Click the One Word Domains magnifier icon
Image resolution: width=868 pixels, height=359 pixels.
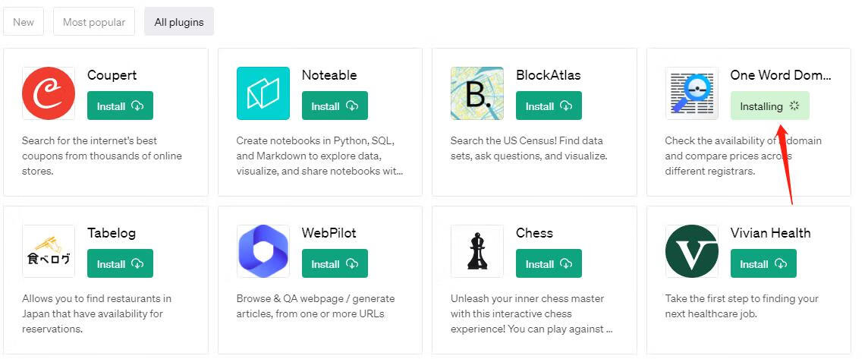692,93
